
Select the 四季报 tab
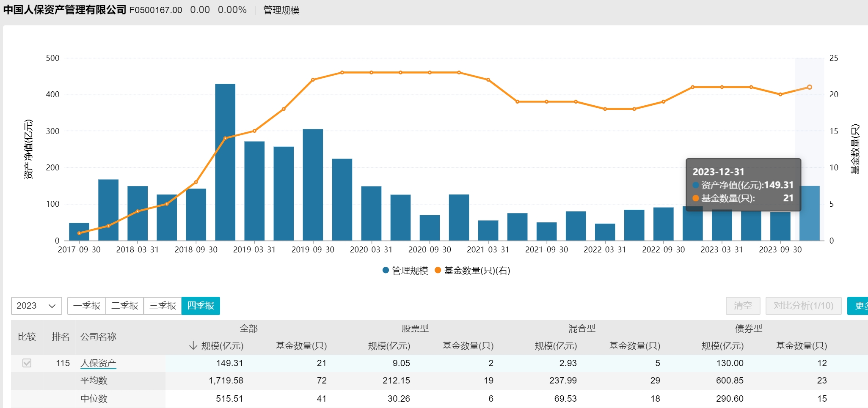coord(201,306)
